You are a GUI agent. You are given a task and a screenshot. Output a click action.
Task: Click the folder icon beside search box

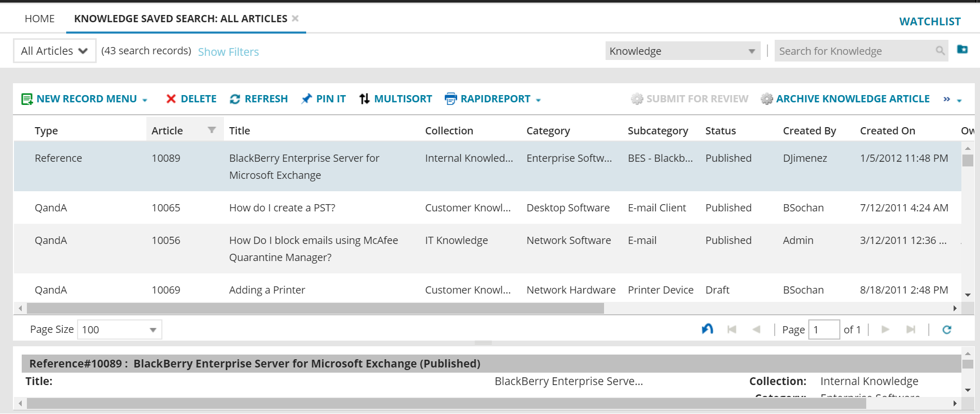coord(962,50)
